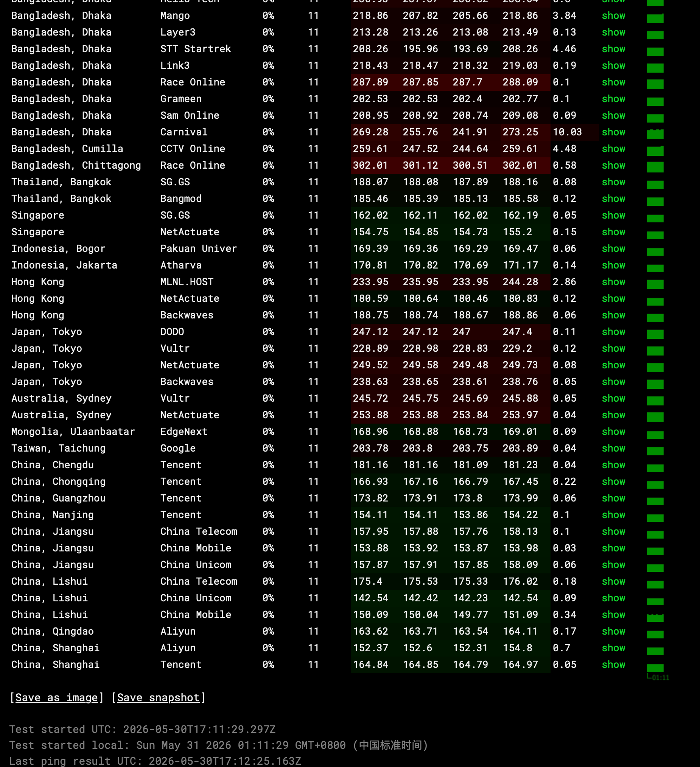Click green ping graph in Shanghai Tencent row
The height and width of the screenshot is (767, 700).
(x=655, y=668)
